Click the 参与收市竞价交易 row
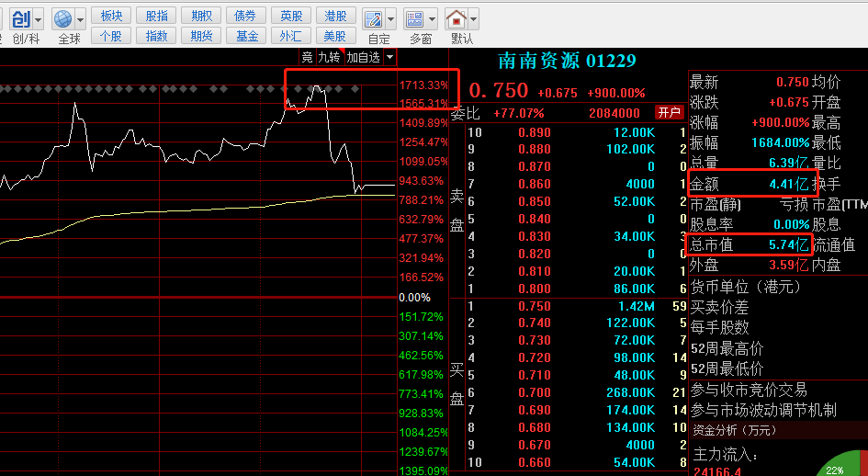Image resolution: width=868 pixels, height=476 pixels. pyautogui.click(x=749, y=390)
